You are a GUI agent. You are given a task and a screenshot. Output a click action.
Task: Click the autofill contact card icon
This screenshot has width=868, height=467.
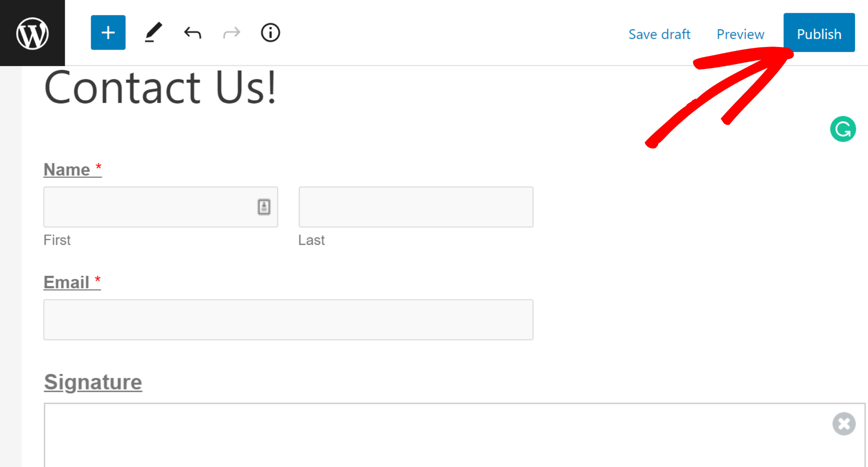pyautogui.click(x=263, y=207)
